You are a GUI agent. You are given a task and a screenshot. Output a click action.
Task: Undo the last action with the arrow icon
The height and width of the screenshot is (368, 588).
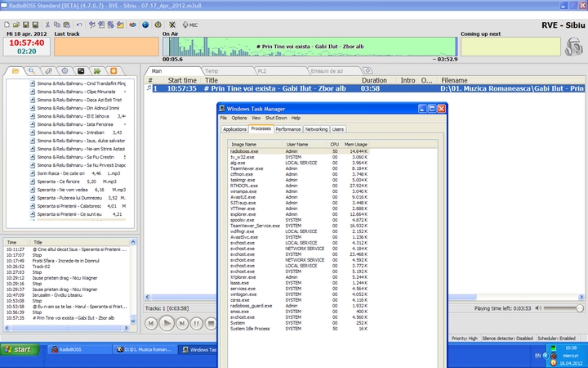[x=79, y=25]
